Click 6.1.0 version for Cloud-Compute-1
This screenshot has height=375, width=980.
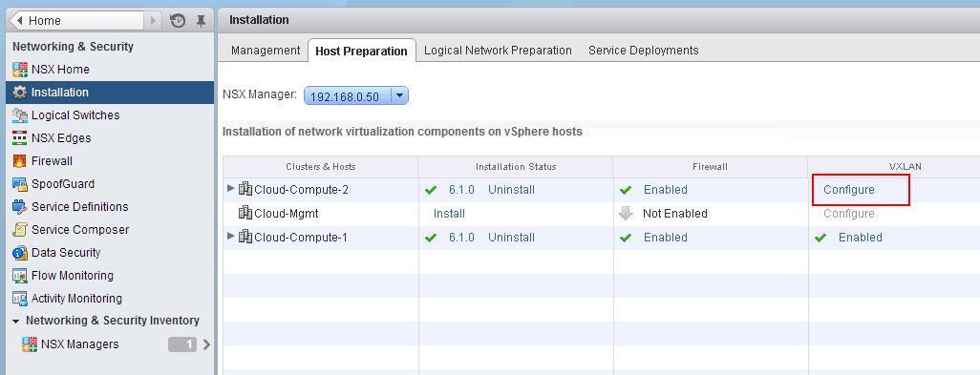461,237
